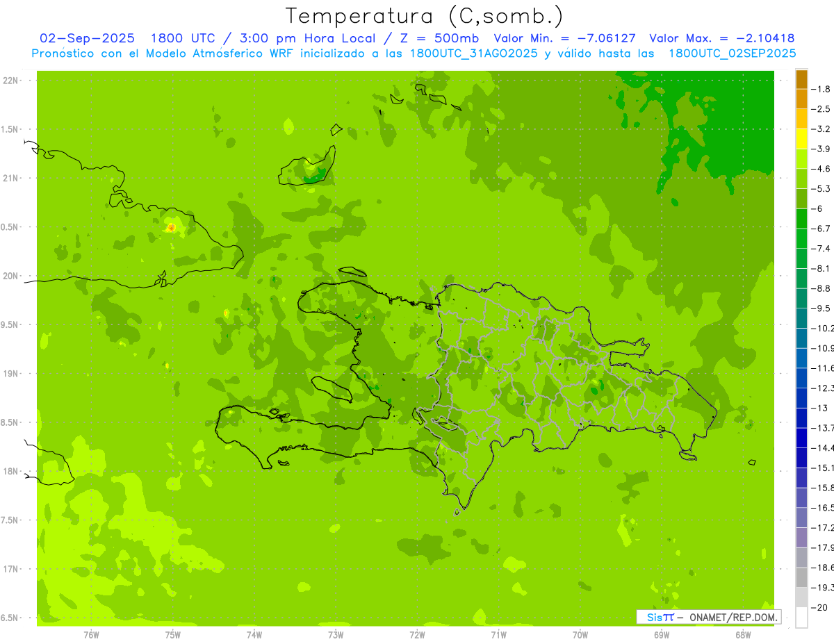Click the "72W" longitude label
The width and height of the screenshot is (834, 644).
[417, 635]
